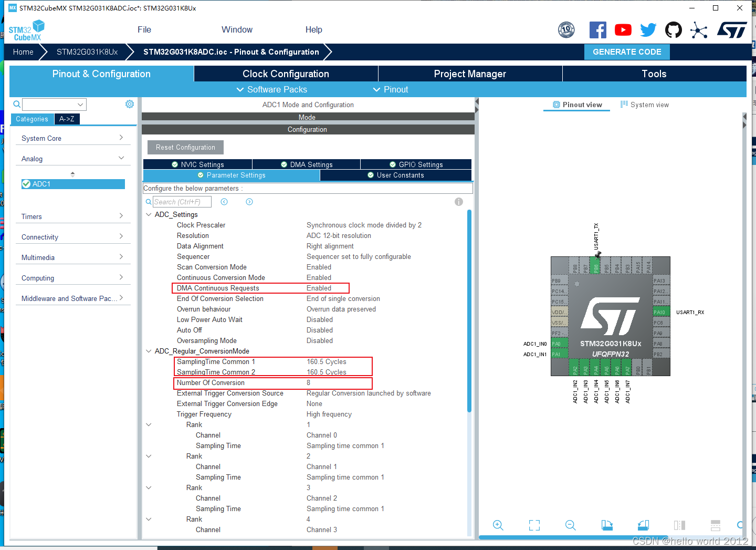Open the YouTube icon link

tap(623, 30)
